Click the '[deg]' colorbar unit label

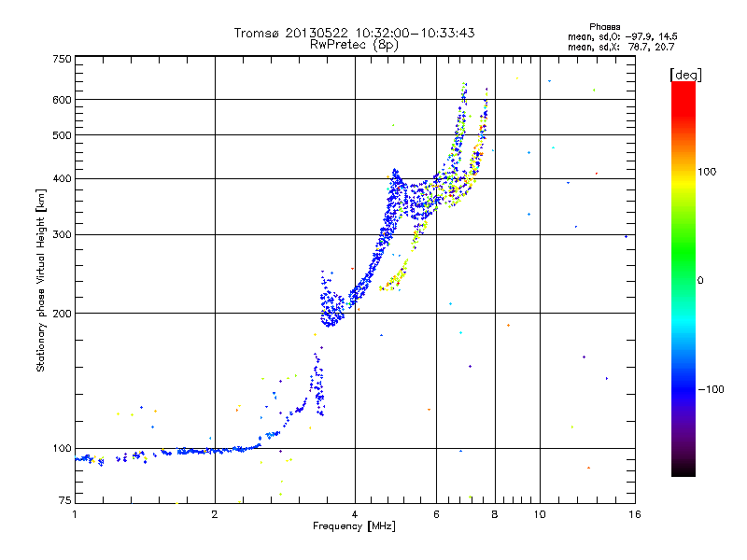[685, 75]
